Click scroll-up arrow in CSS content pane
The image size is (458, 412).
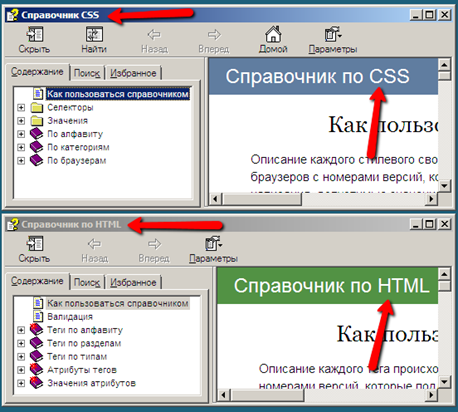(444, 64)
